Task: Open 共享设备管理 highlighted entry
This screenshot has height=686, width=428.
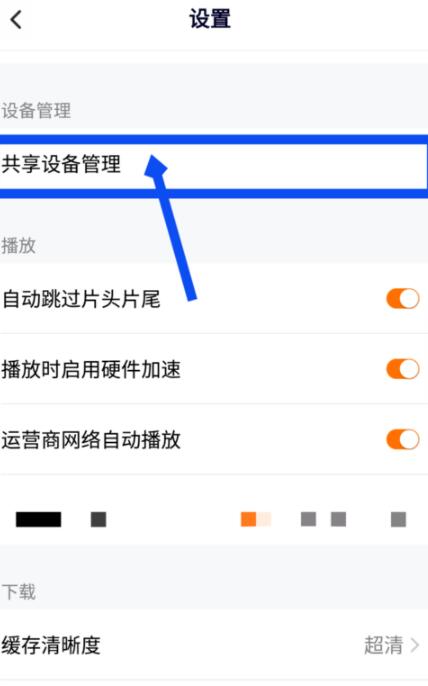Action: [214, 166]
